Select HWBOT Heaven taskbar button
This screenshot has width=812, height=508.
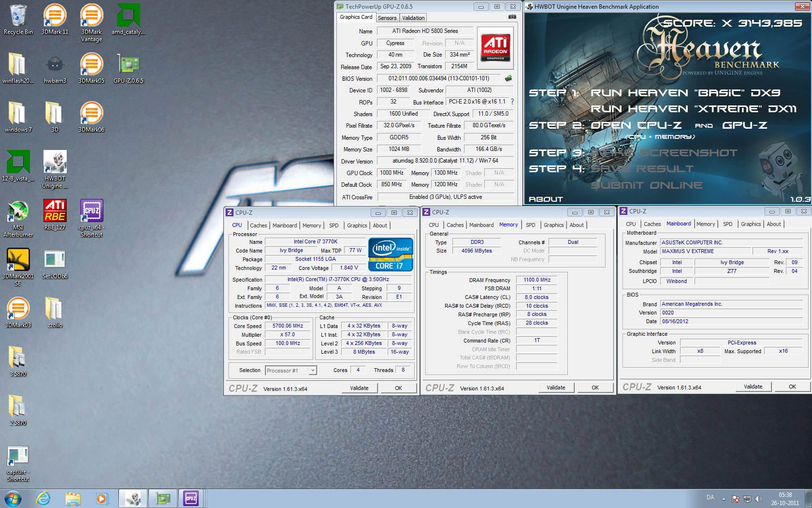(133, 498)
